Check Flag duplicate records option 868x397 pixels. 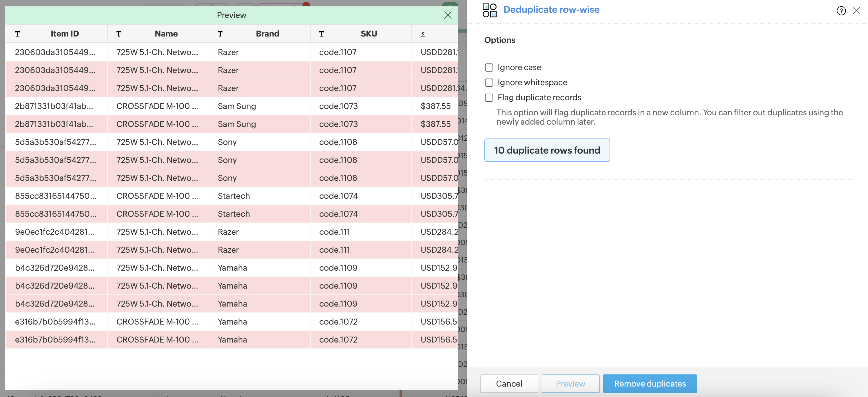pyautogui.click(x=489, y=98)
